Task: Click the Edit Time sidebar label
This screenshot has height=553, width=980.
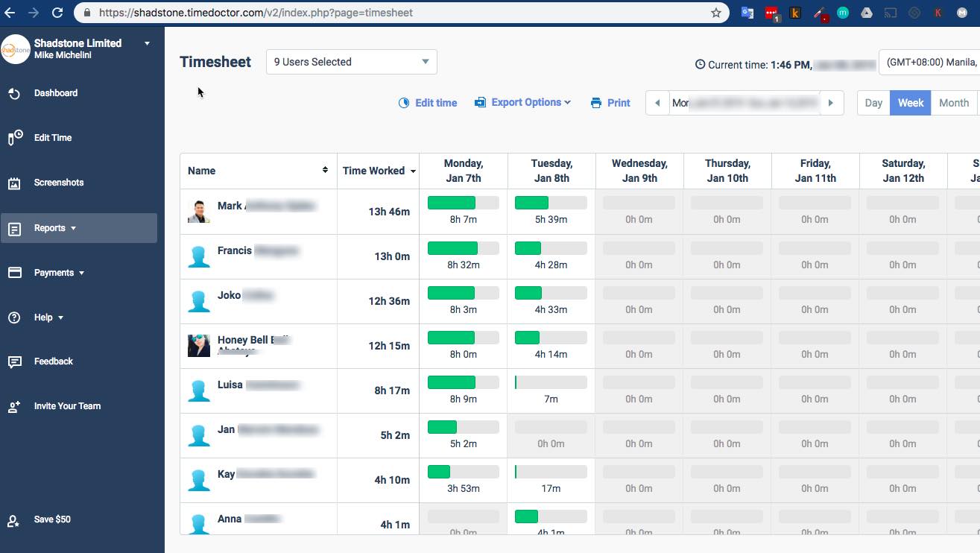Action: click(x=53, y=138)
